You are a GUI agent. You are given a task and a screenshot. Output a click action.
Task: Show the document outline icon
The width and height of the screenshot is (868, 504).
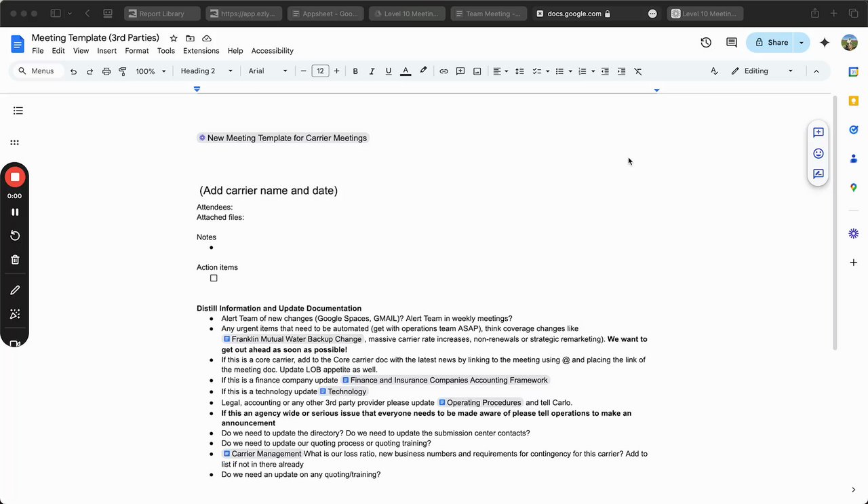tap(18, 111)
